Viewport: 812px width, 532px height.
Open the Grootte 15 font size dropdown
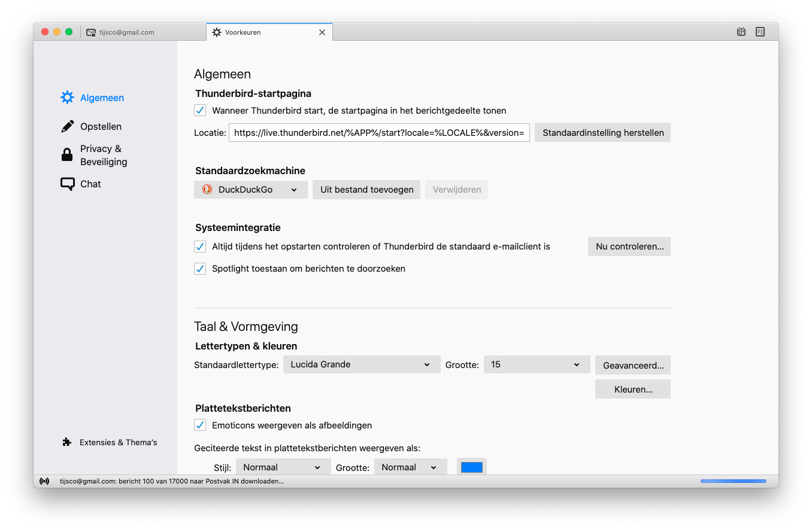point(537,364)
